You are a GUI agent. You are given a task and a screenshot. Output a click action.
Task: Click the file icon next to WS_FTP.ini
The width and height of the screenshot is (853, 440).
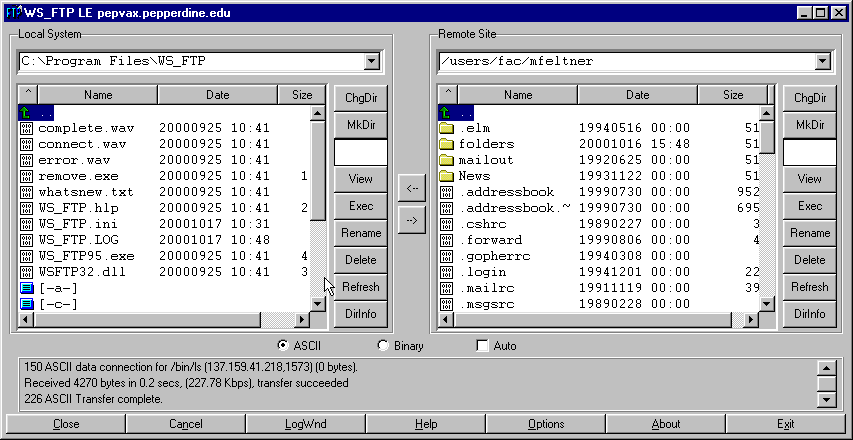[26, 224]
